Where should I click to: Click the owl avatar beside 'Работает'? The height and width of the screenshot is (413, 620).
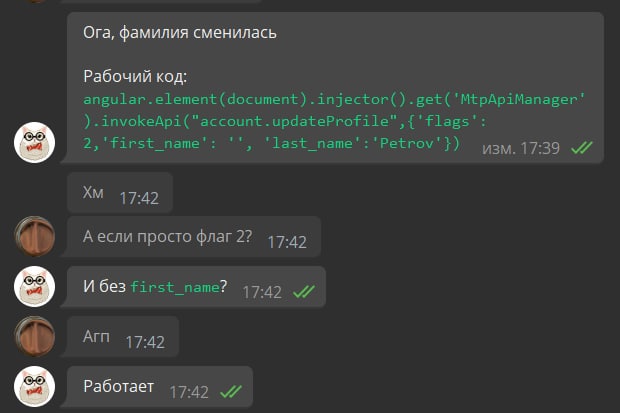tap(34, 386)
